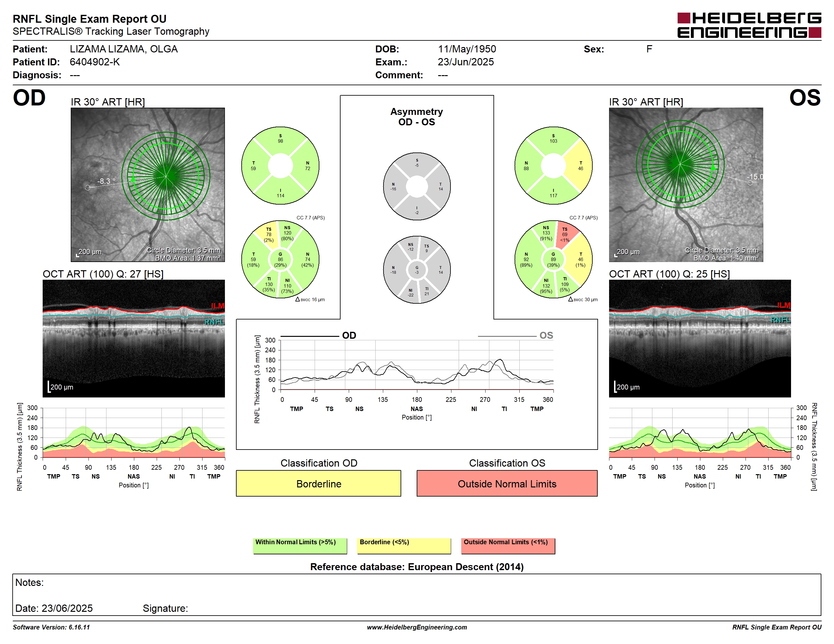Screen dimensions: 834x644
Task: Click the OD legend line in combined graph
Action: (x=310, y=336)
